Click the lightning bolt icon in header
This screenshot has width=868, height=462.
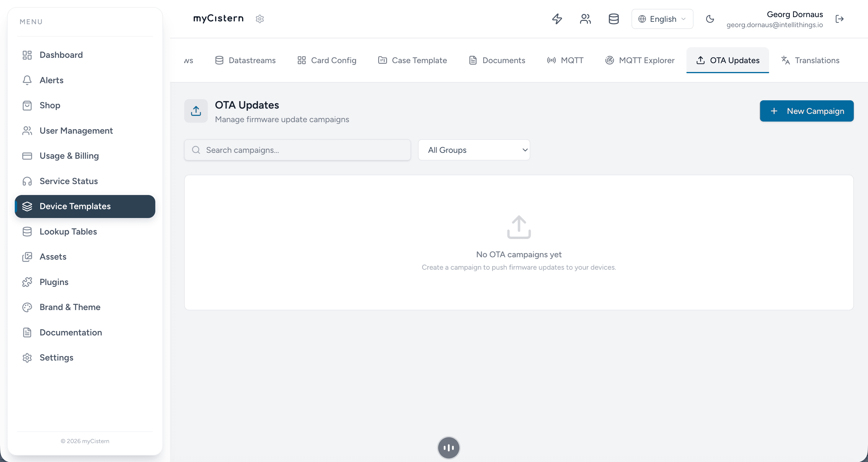(557, 19)
